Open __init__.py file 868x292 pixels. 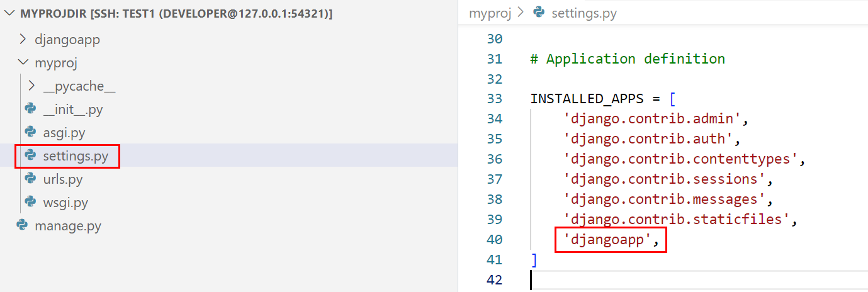pyautogui.click(x=73, y=109)
